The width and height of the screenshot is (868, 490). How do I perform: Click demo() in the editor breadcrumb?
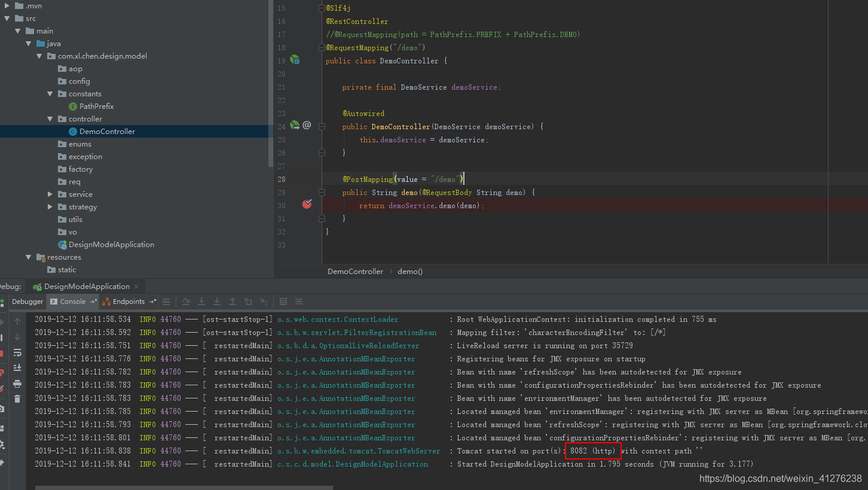point(410,271)
